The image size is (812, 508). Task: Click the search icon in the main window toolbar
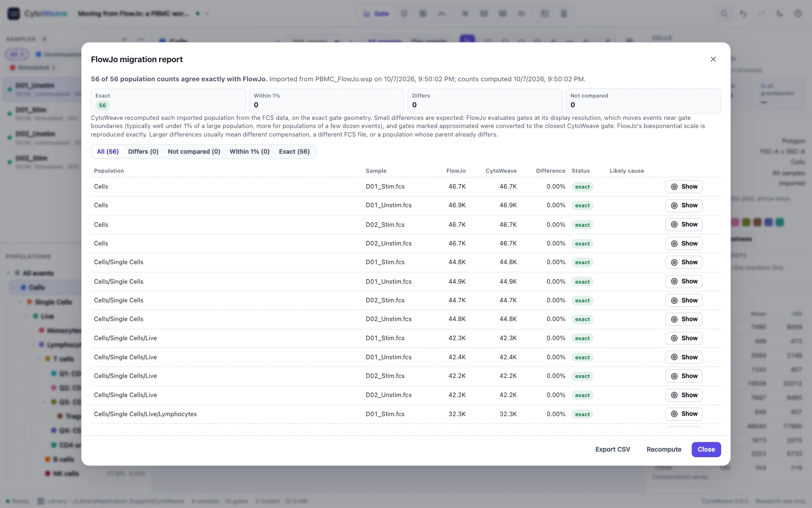click(724, 14)
